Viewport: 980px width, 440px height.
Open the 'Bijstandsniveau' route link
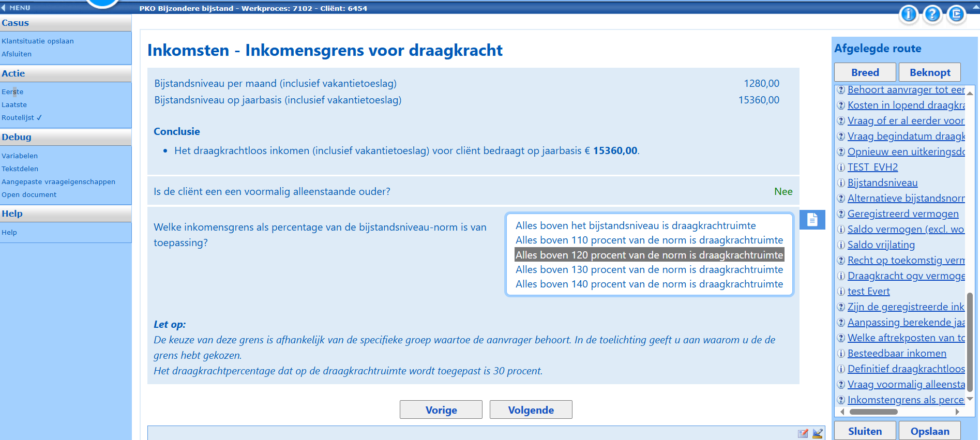tap(882, 183)
